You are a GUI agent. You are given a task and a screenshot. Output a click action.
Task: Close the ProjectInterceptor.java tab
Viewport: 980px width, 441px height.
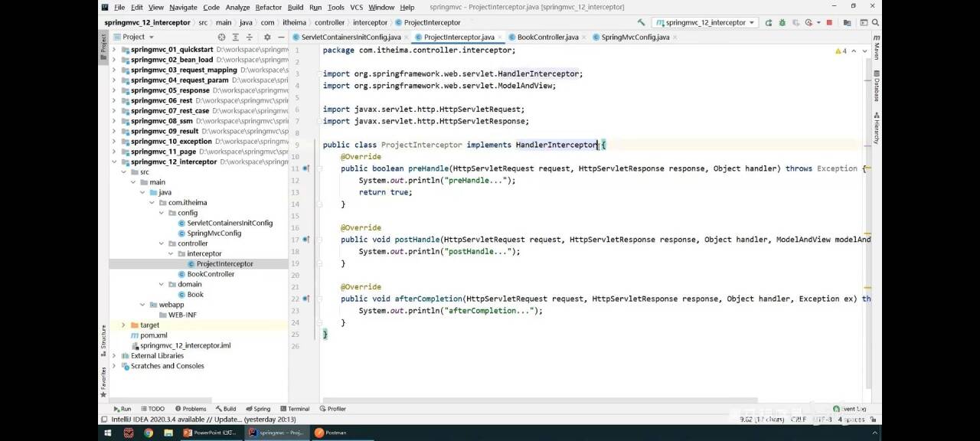[x=500, y=37]
